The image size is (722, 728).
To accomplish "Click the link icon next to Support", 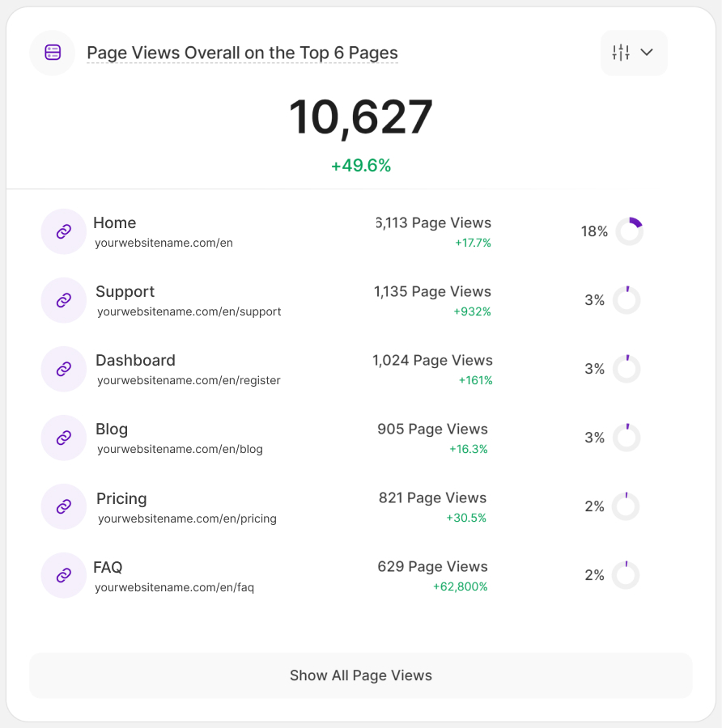I will click(x=63, y=300).
